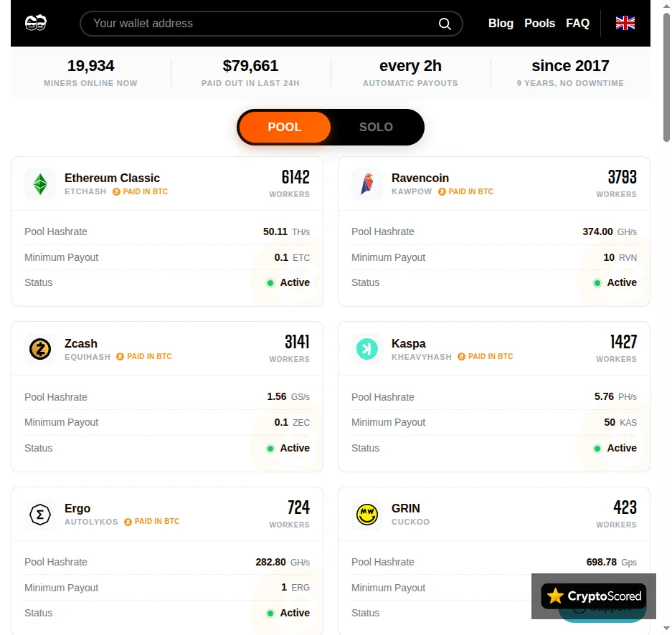Open the Pools menu item

(x=539, y=23)
